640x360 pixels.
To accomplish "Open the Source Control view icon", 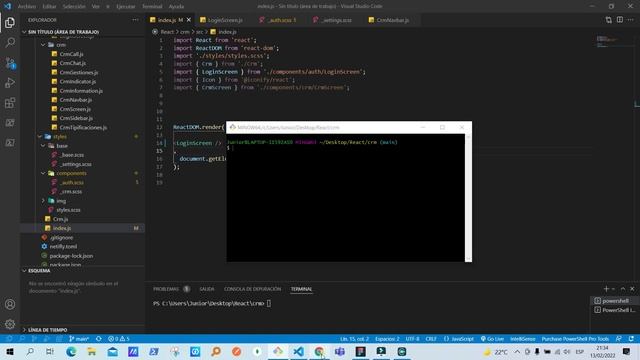I will click(x=10, y=62).
